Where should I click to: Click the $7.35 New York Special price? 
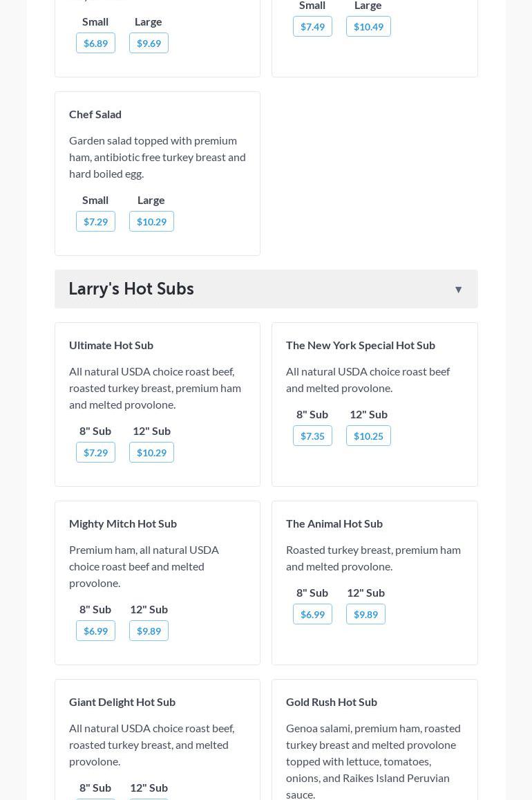pyautogui.click(x=312, y=436)
